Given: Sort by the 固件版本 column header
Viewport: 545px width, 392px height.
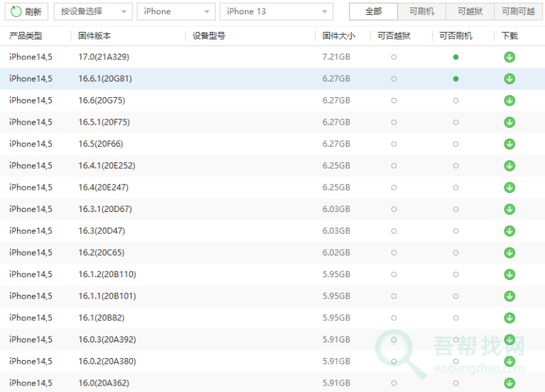Looking at the screenshot, I should coord(94,36).
